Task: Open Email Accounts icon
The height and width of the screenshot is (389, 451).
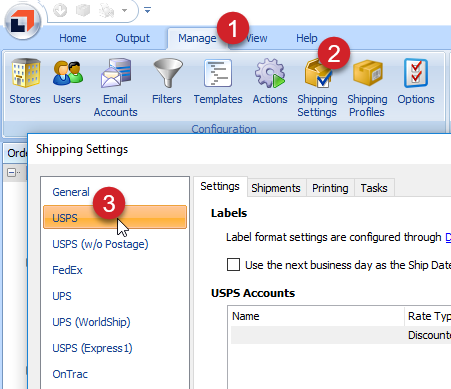Action: [x=115, y=87]
